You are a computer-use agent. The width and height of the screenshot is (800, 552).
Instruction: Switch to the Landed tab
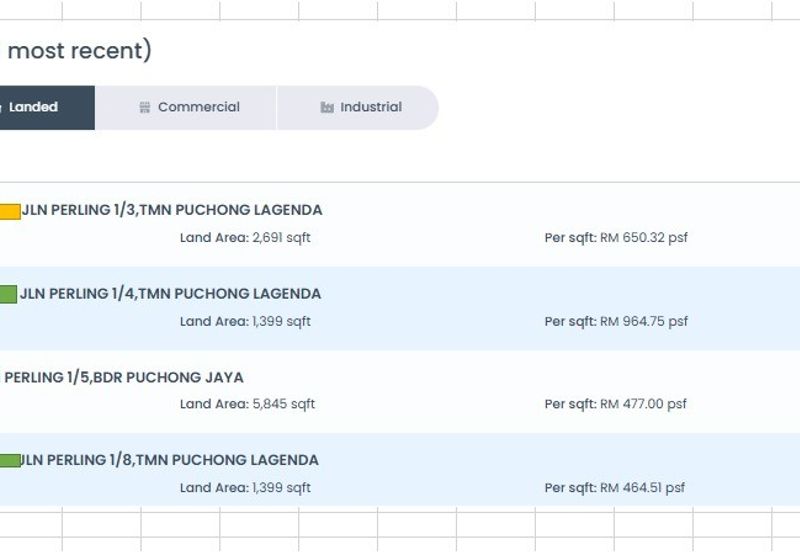click(40, 107)
